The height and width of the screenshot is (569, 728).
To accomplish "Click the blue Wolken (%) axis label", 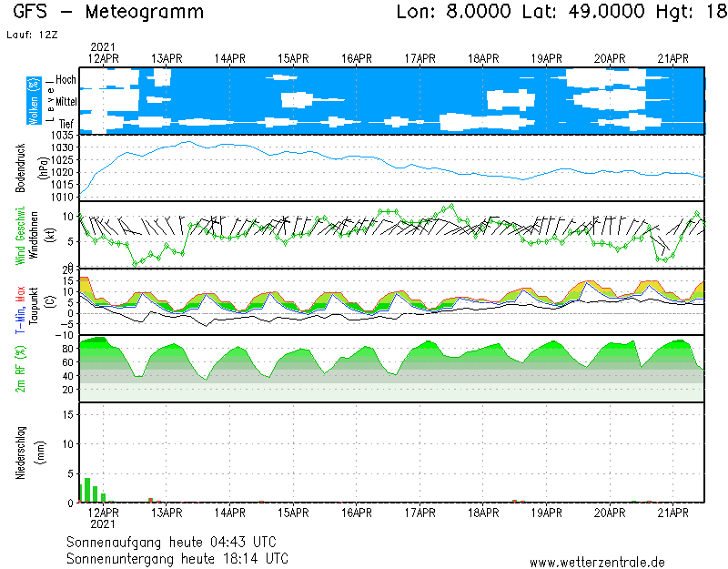I will (x=34, y=100).
